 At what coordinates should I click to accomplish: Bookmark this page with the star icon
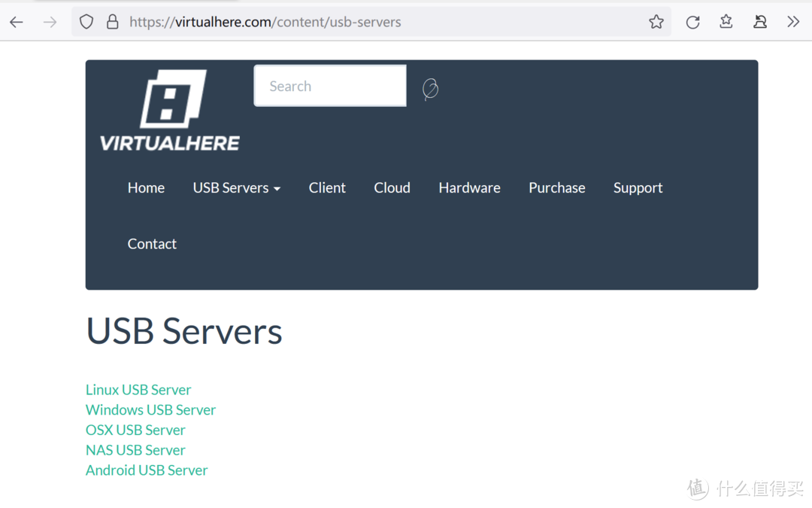point(656,22)
